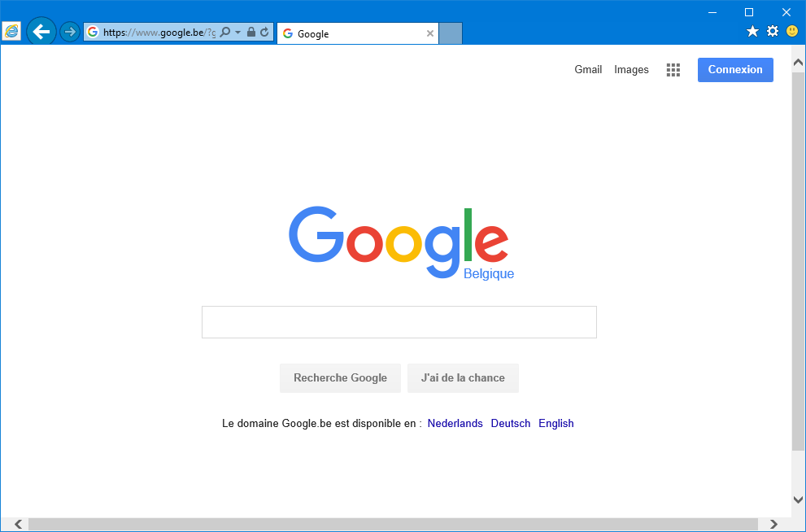This screenshot has height=532, width=806.
Task: Click the vertical scrollbar thumb
Action: point(799,261)
